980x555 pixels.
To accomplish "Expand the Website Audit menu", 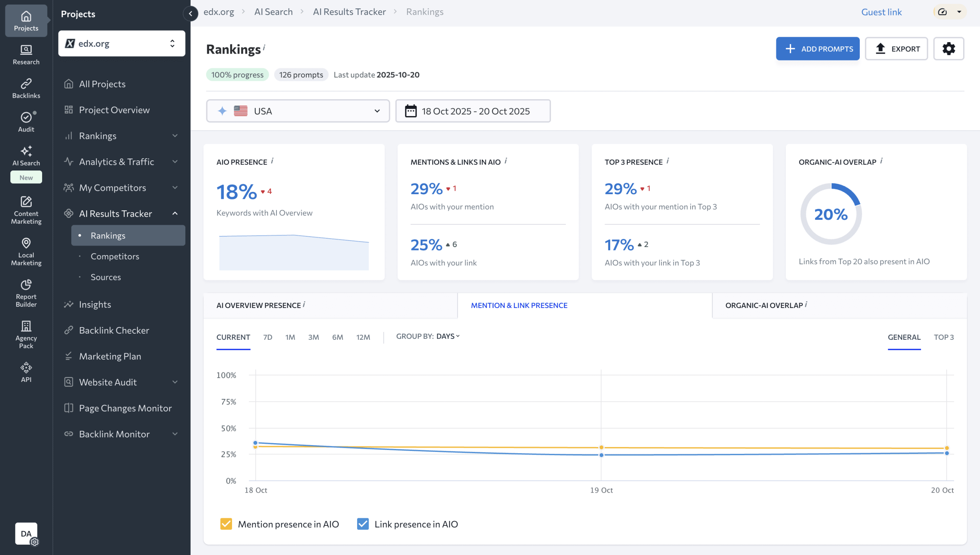I will pos(175,382).
